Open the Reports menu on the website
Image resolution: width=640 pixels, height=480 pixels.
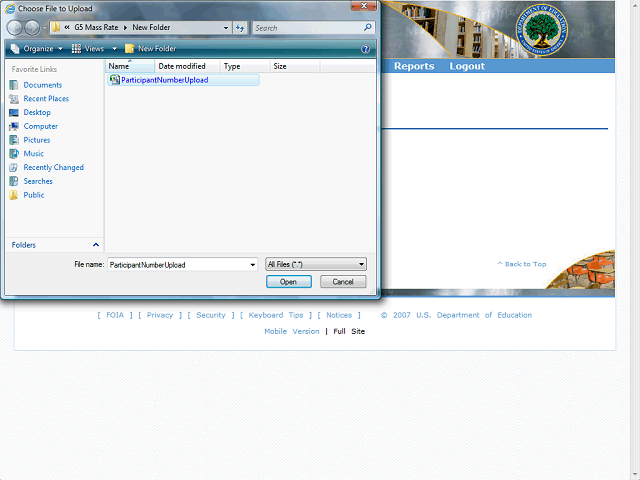click(414, 66)
